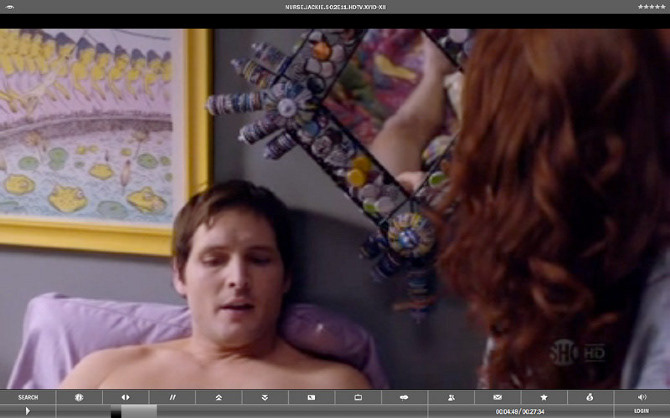Click the play button
The width and height of the screenshot is (670, 418).
click(27, 411)
